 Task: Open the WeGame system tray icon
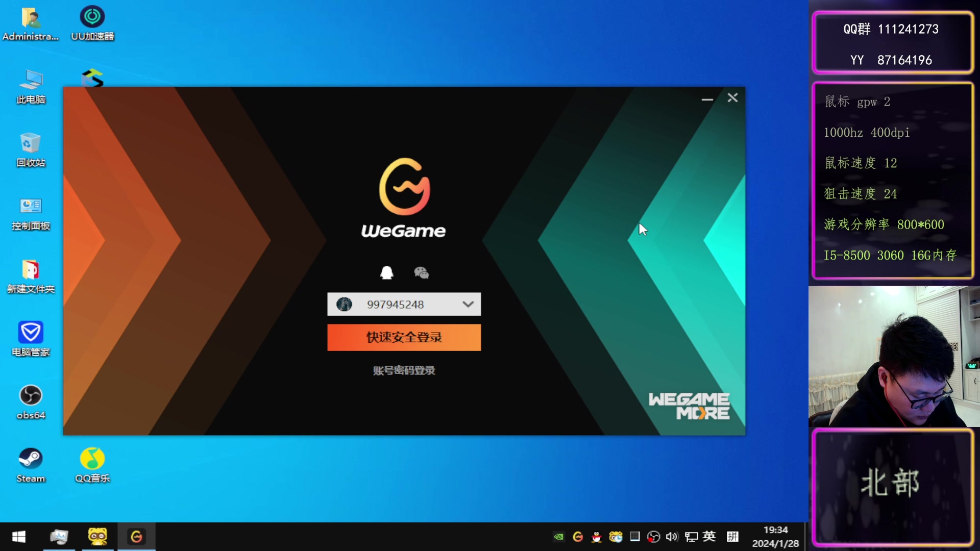[578, 537]
